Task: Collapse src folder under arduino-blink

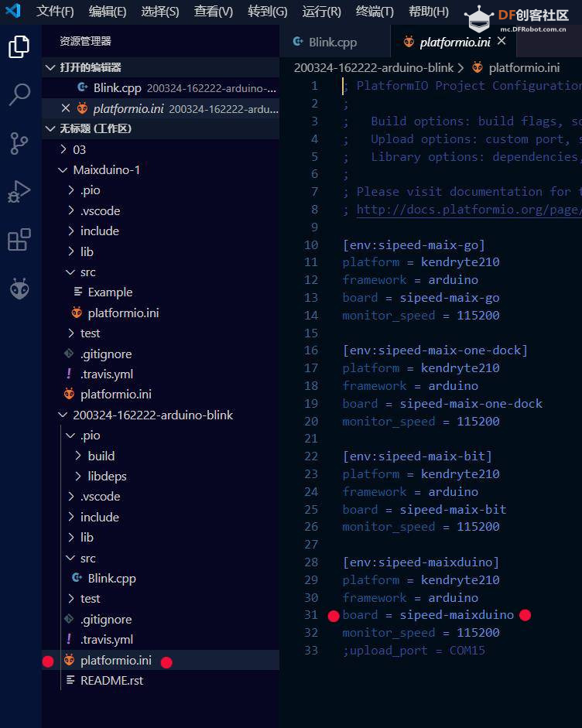Action: (x=161, y=558)
